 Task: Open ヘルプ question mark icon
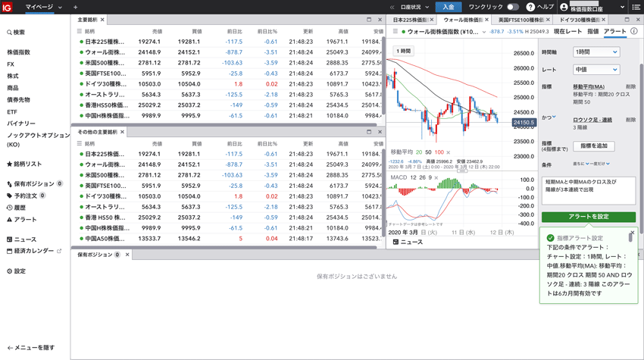530,7
